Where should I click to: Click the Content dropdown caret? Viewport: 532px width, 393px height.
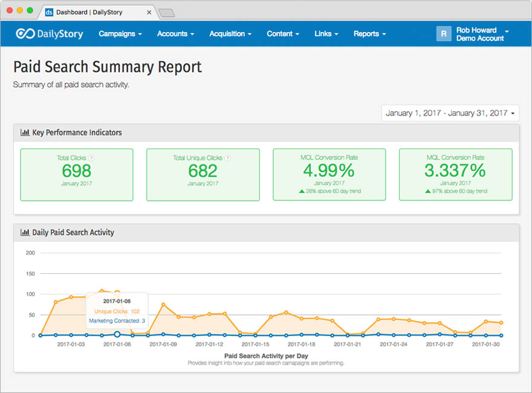click(297, 34)
